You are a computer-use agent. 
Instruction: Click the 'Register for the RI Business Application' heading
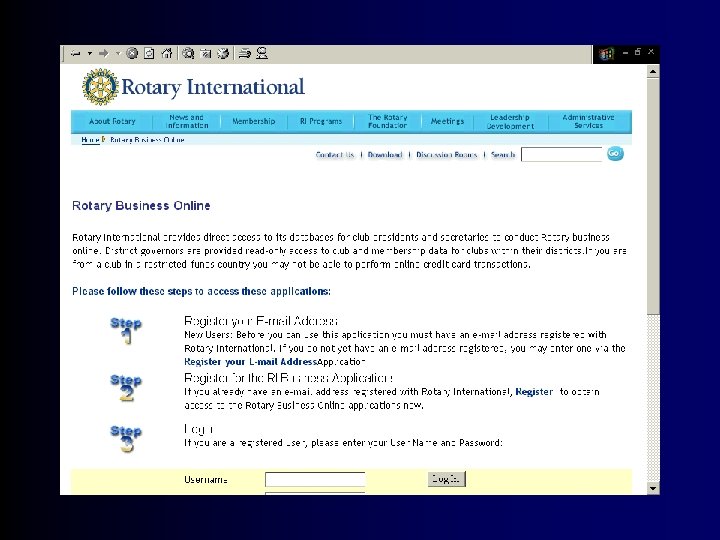tap(288, 378)
